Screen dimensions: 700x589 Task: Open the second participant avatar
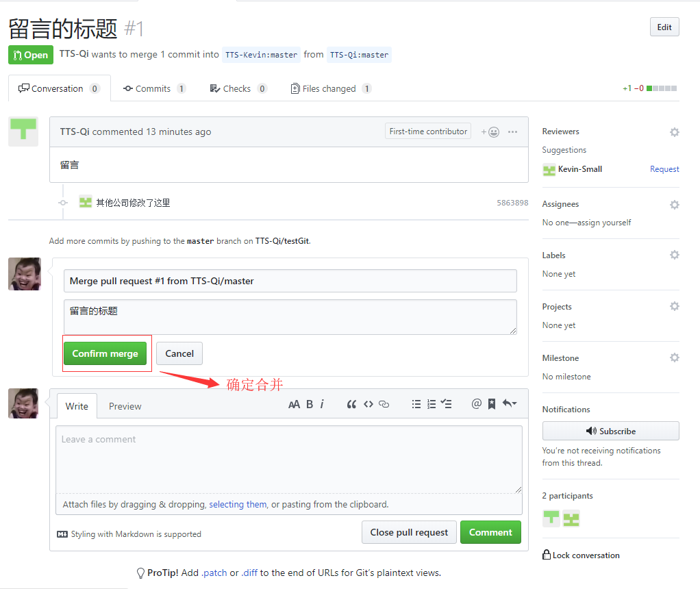coord(571,518)
